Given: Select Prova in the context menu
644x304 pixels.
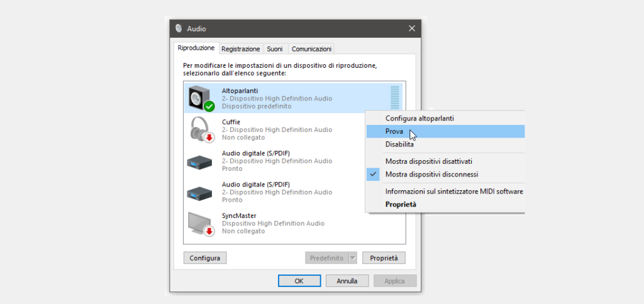Looking at the screenshot, I should (445, 131).
